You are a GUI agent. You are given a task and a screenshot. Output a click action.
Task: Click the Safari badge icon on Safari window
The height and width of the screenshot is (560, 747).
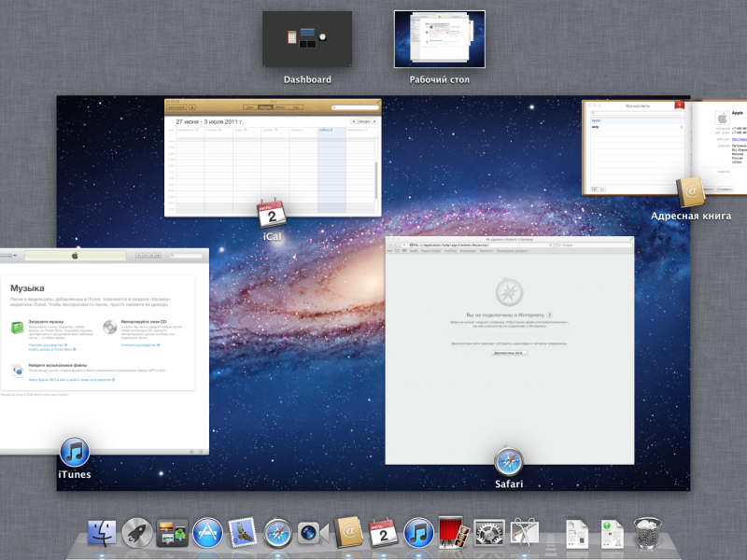pyautogui.click(x=509, y=461)
